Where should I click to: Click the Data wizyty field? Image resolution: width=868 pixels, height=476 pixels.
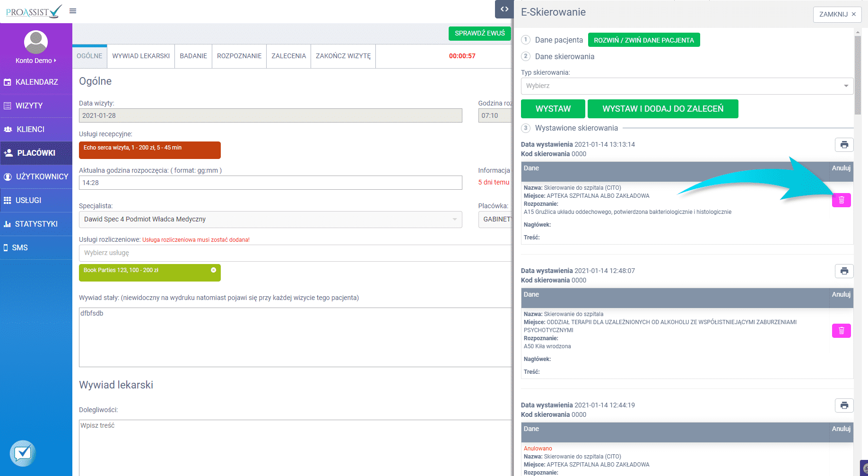point(270,115)
